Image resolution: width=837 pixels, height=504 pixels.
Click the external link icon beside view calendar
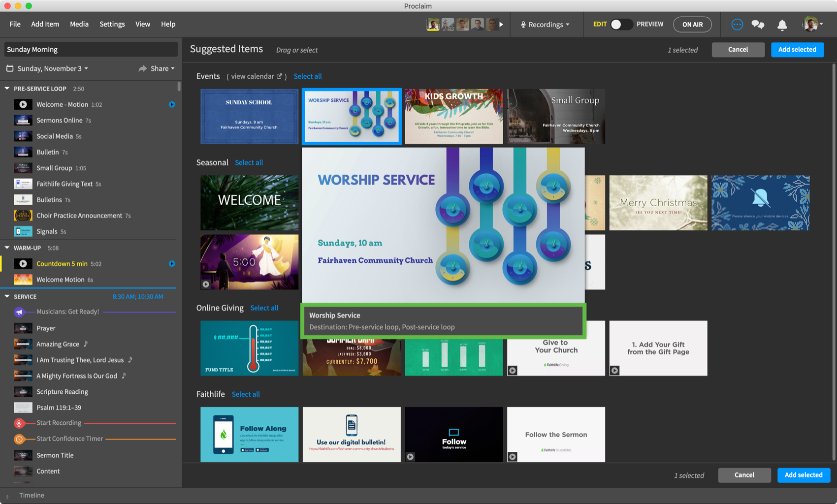click(x=279, y=76)
